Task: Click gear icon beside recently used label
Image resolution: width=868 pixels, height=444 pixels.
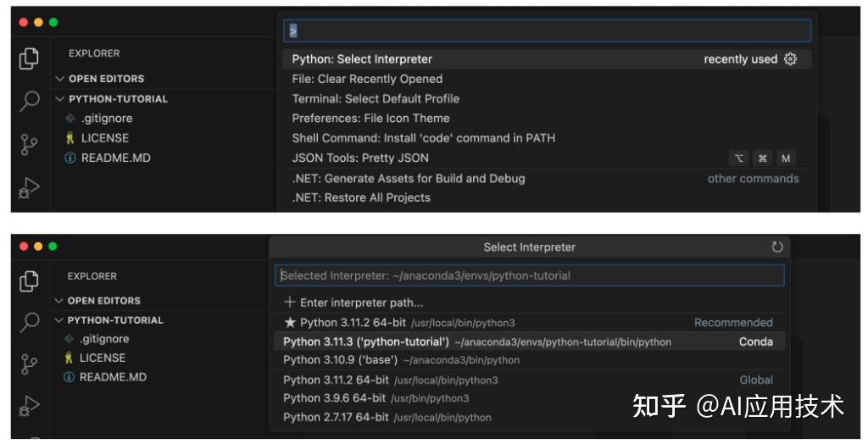Action: point(791,59)
